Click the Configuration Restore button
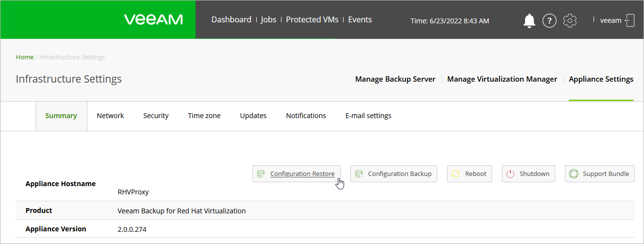644x244 pixels. pyautogui.click(x=297, y=174)
